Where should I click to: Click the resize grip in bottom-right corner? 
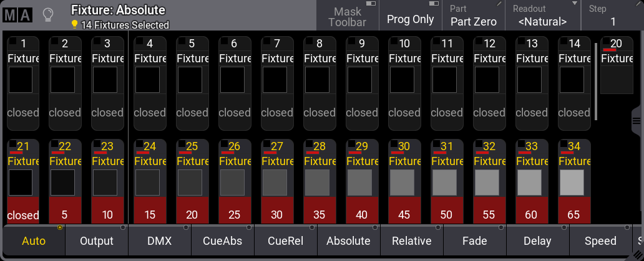pyautogui.click(x=637, y=254)
